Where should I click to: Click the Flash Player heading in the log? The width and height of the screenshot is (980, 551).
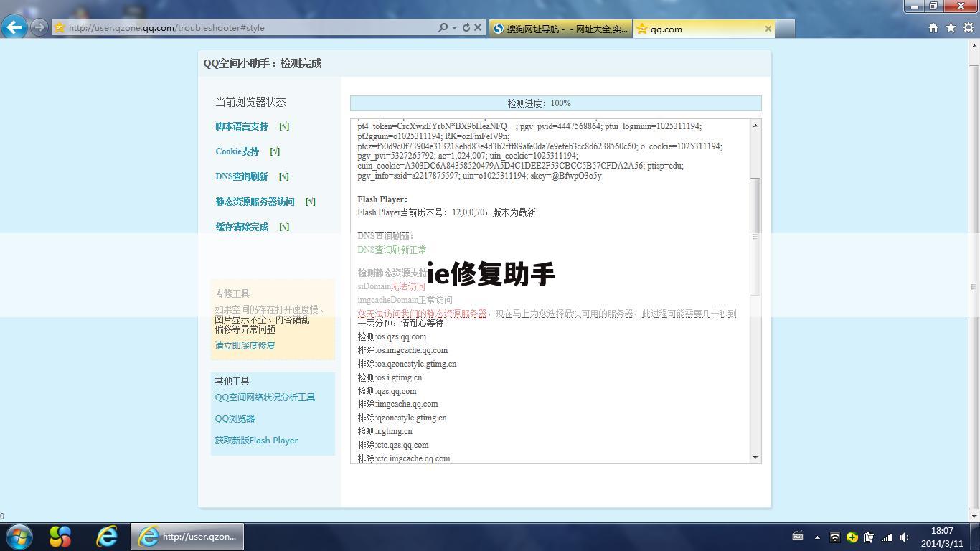(383, 199)
